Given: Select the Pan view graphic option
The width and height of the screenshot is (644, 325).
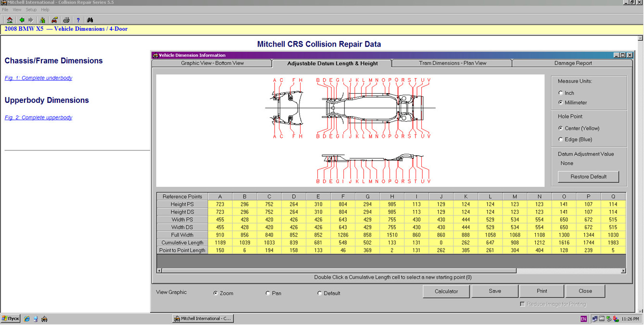Looking at the screenshot, I should tap(268, 293).
